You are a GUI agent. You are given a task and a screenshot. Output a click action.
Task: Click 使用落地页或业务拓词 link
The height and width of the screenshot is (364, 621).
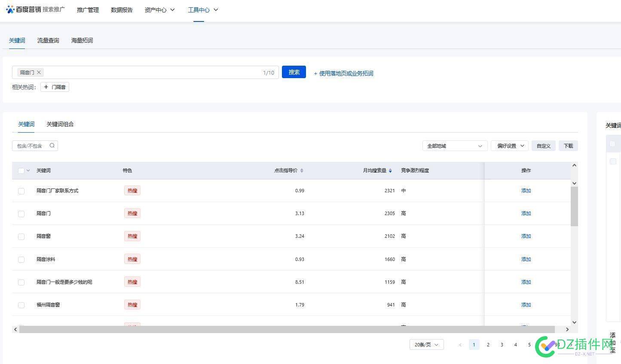tap(343, 73)
